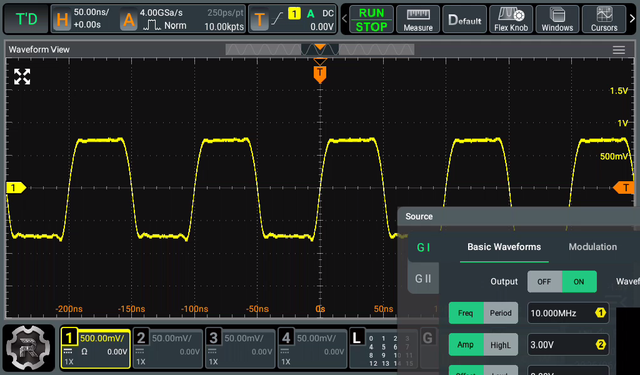
Task: Maximize the waveform view with the expand icon
Action: pyautogui.click(x=22, y=77)
